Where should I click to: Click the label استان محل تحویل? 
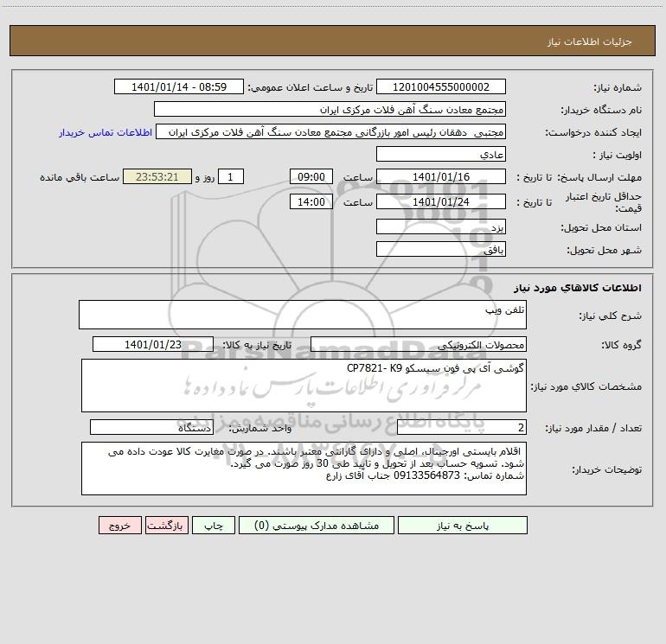click(x=601, y=227)
